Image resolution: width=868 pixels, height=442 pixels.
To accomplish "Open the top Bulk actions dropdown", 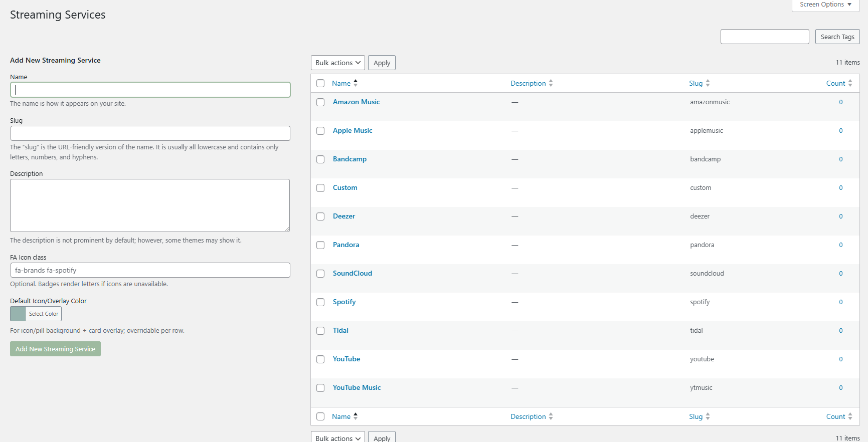I will (x=337, y=63).
